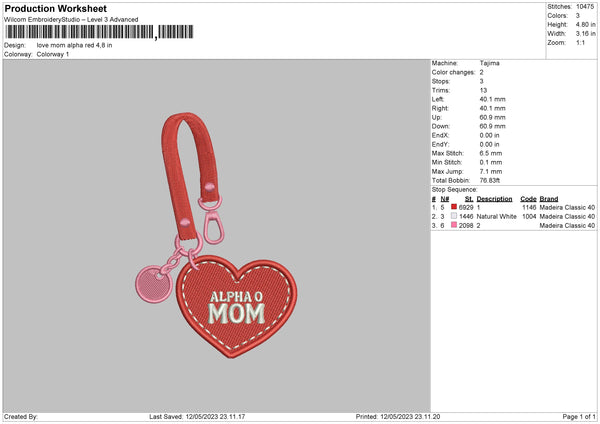Click 'Madeira Classic 40' in row 3
This screenshot has height=424, width=600.
click(x=567, y=226)
